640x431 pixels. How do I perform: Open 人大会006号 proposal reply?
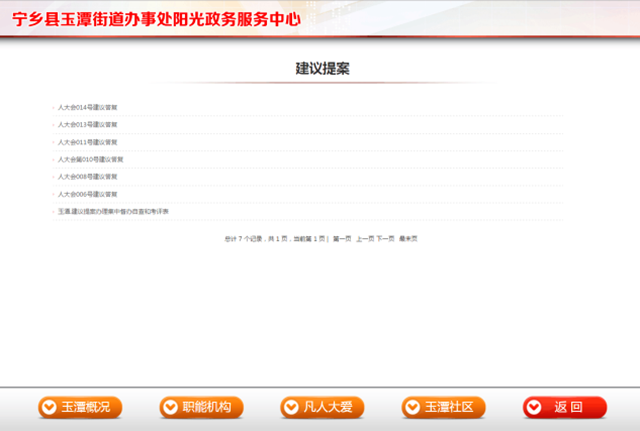(88, 194)
